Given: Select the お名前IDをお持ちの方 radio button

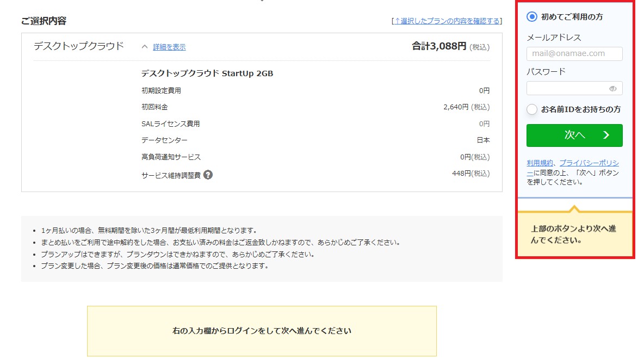Looking at the screenshot, I should point(532,109).
